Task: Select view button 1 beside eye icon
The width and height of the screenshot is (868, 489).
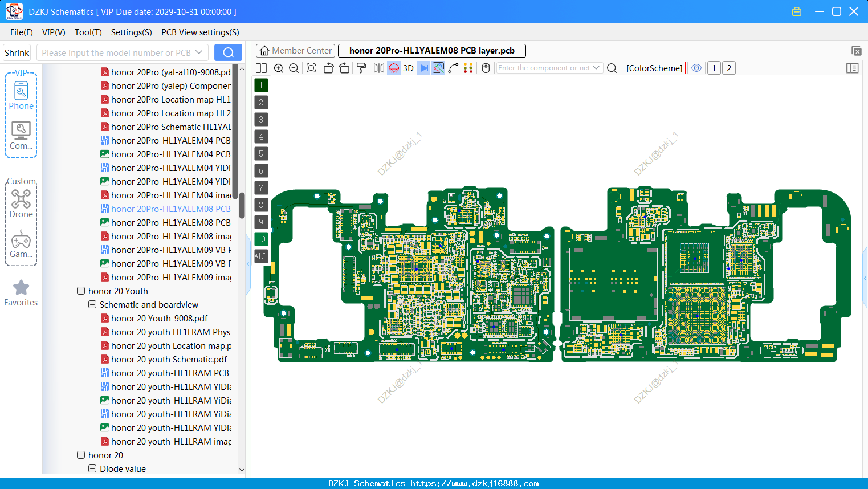Action: click(714, 68)
